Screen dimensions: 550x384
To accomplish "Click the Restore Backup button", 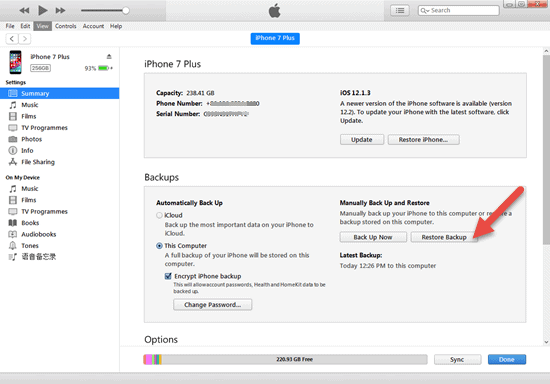I will pos(444,237).
